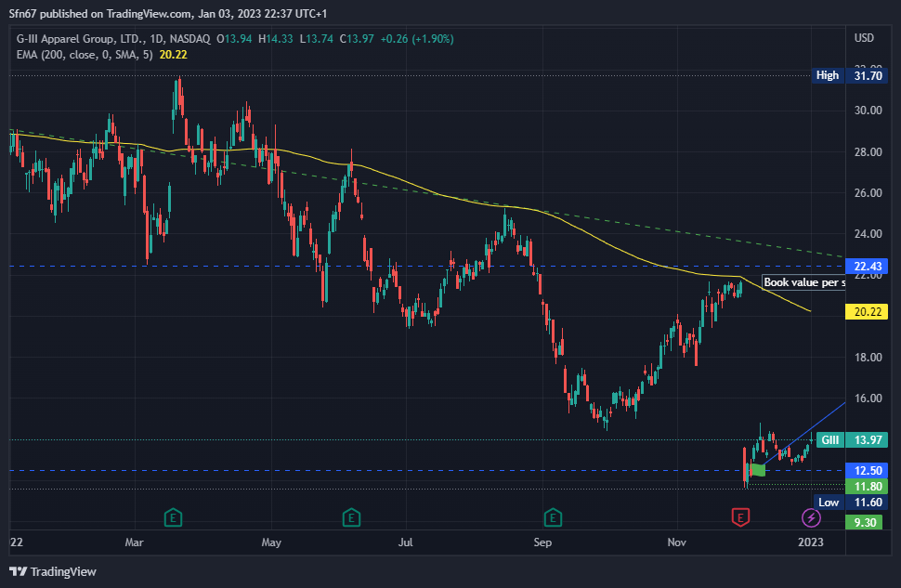Click the 16.00 price axis label

pos(868,399)
